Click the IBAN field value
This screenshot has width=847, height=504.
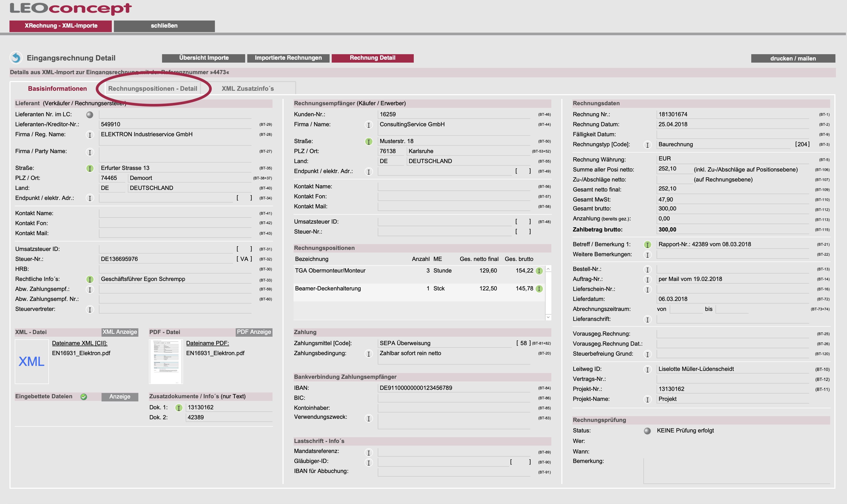click(454, 388)
